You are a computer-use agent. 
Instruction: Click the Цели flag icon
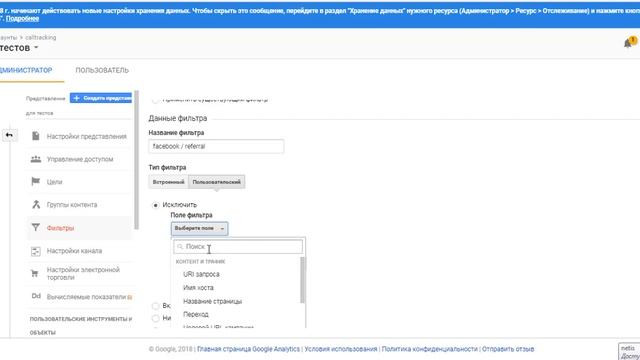point(36,181)
